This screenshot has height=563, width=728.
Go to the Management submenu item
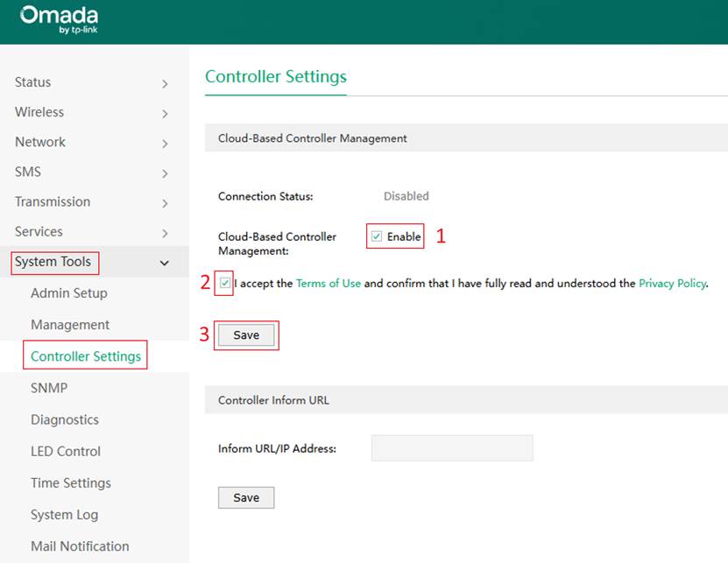[x=70, y=325]
